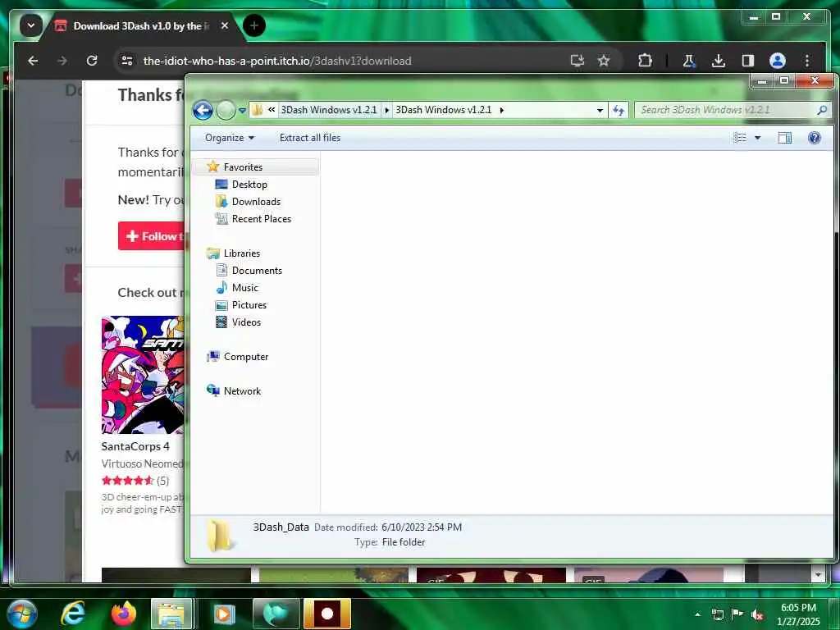This screenshot has width=840, height=630.
Task: Click the red Follow button on itch page
Action: [151, 236]
